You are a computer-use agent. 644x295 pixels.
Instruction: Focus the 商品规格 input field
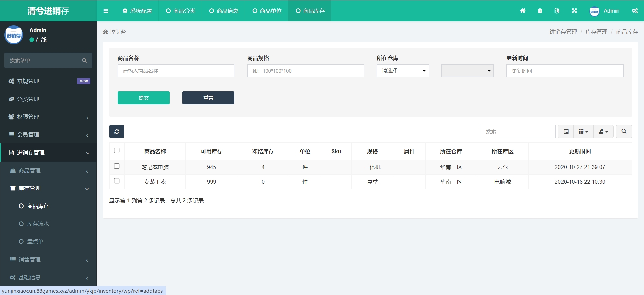(x=306, y=71)
